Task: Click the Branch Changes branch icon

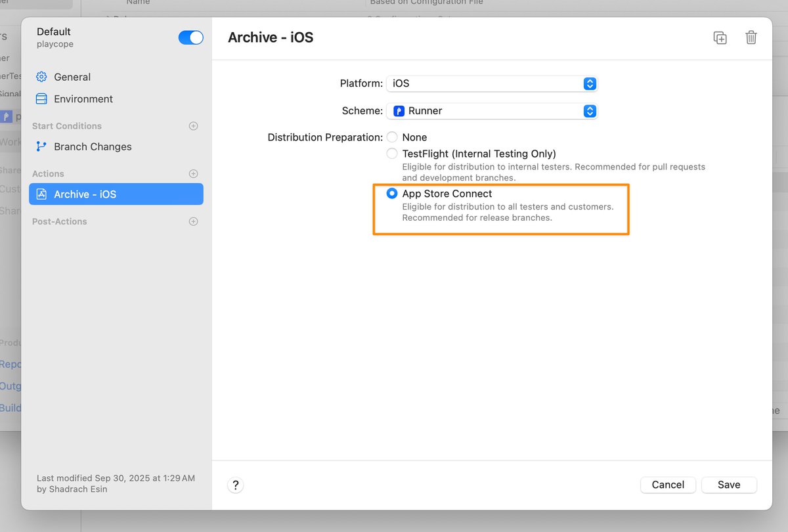Action: coord(41,146)
